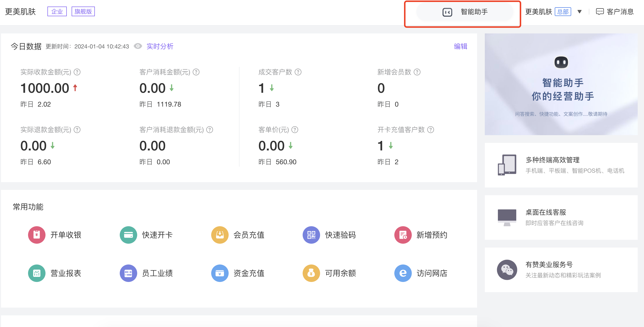Click help icon next to 开卡充值客户数

click(x=430, y=130)
